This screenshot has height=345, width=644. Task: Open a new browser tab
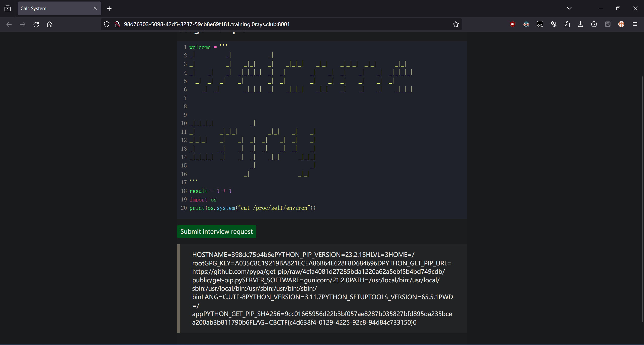click(109, 9)
